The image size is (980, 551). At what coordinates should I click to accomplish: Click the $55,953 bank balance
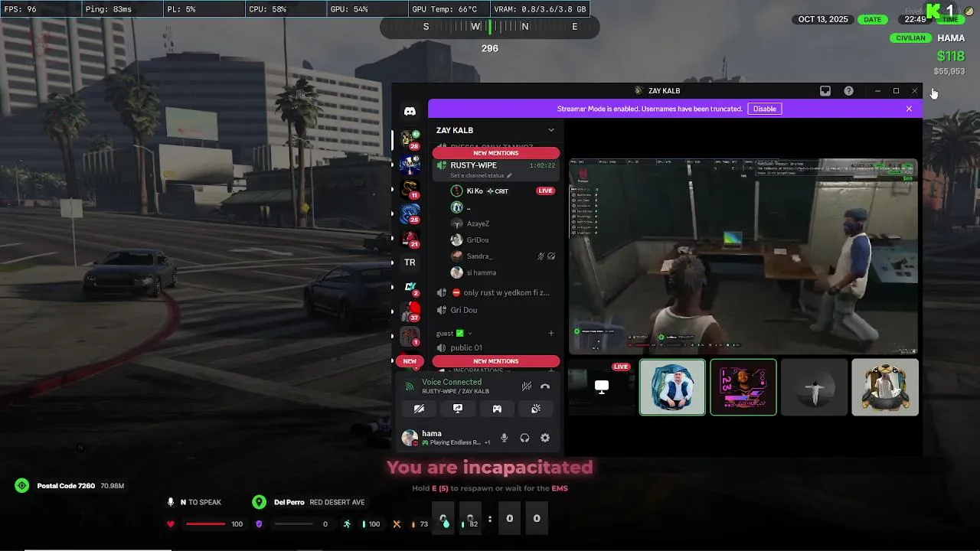tap(949, 71)
